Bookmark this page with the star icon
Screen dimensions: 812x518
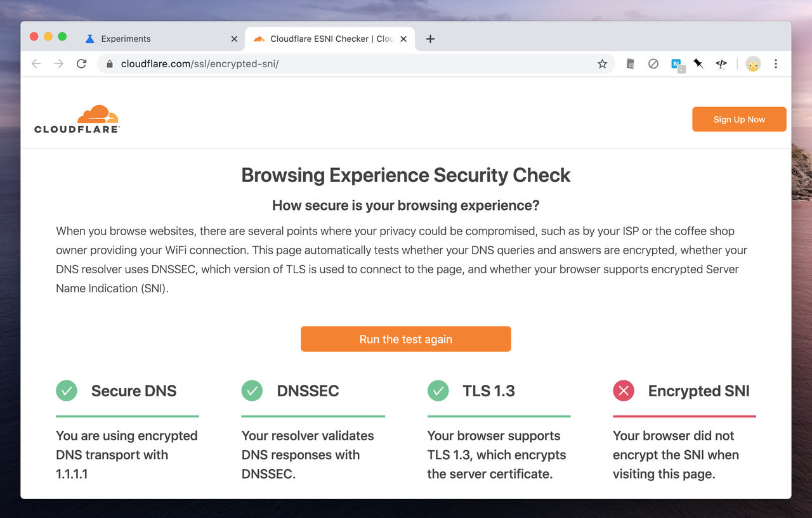pos(602,64)
